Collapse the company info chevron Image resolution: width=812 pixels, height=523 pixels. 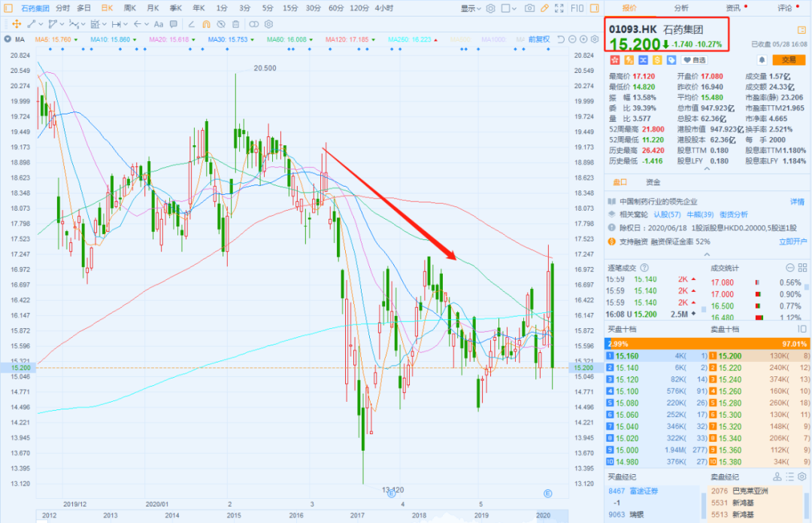point(707,254)
